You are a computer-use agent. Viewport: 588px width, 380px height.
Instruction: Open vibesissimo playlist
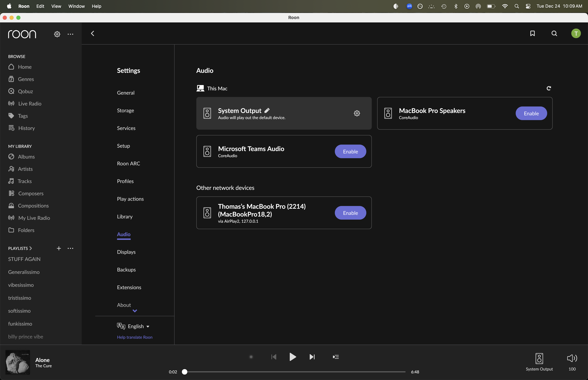pos(21,285)
